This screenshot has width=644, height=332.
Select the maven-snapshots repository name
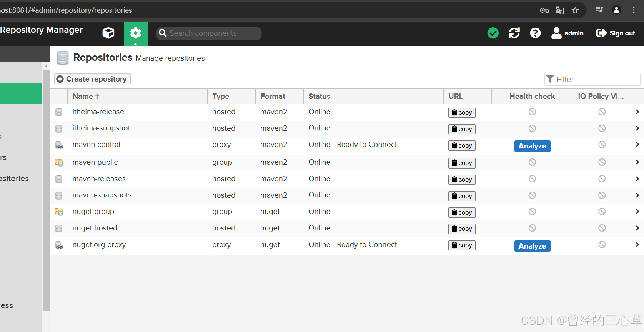point(102,195)
